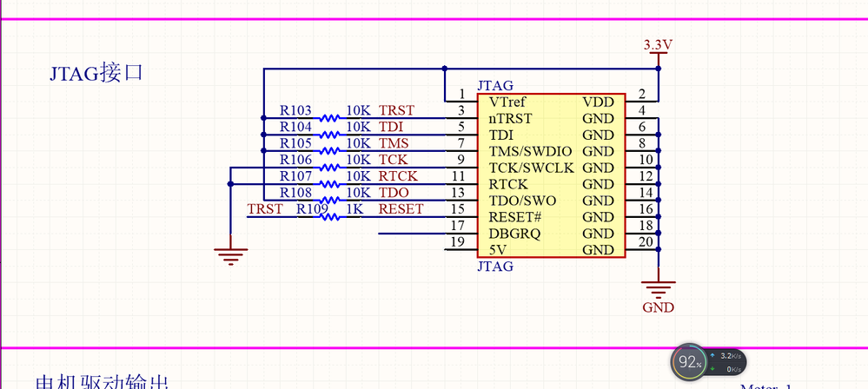Select the TRST net label near R103
This screenshot has width=868, height=389.
[x=396, y=110]
